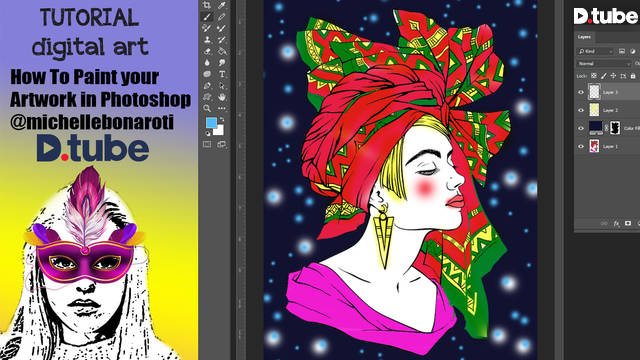
Task: Select the Smudge tool
Action: point(222,62)
